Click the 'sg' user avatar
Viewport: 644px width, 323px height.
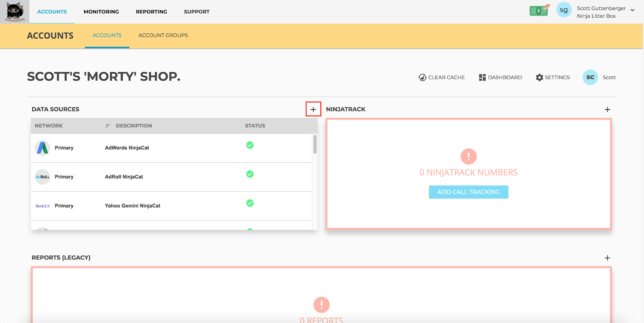point(563,10)
